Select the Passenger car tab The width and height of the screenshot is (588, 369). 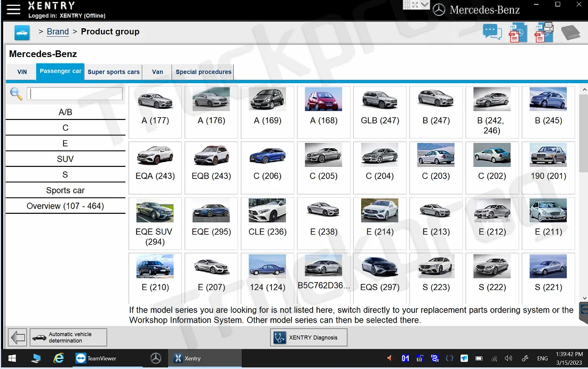60,71
